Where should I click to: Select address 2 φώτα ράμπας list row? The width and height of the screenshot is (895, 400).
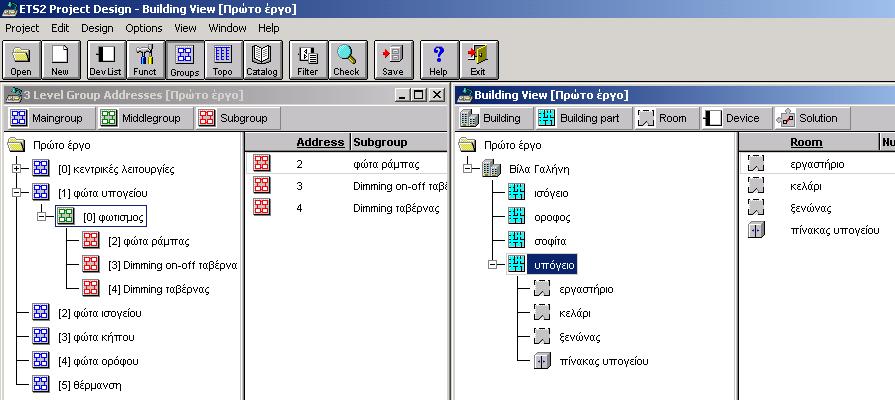click(x=346, y=164)
